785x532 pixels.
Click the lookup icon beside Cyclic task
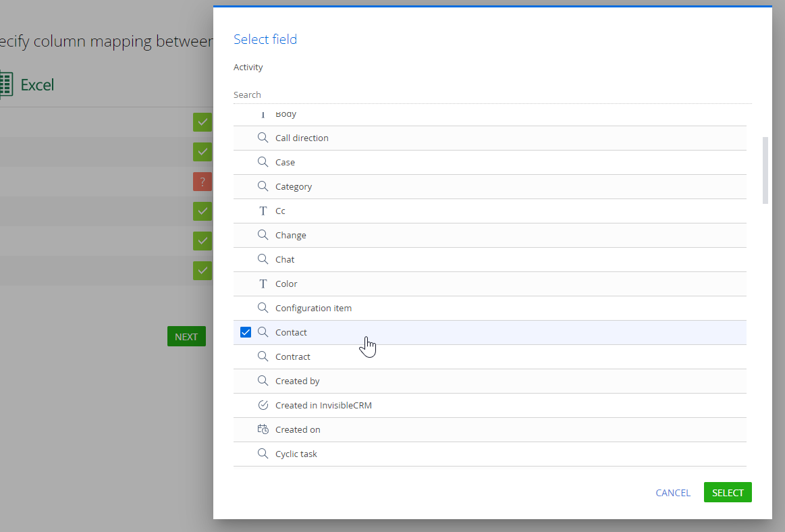coord(263,454)
